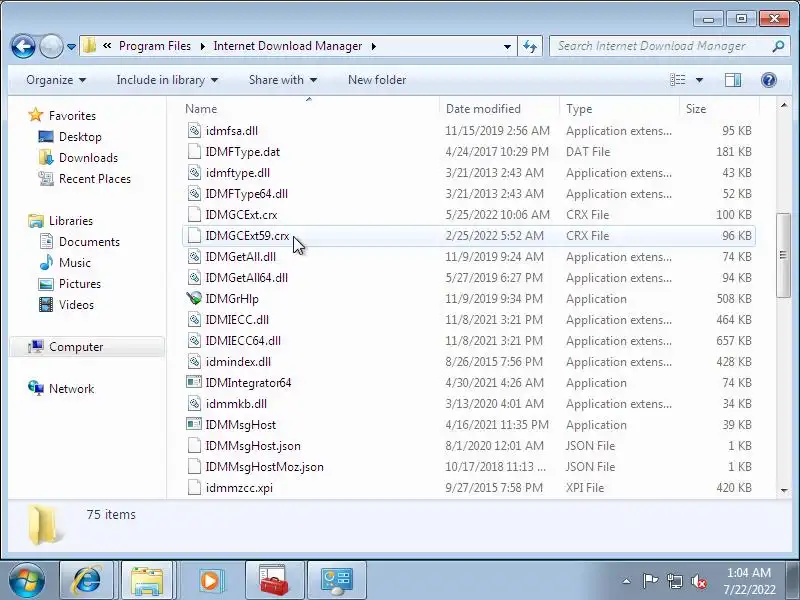Click the file list scroll down arrow
The height and width of the screenshot is (600, 800).
pyautogui.click(x=784, y=490)
